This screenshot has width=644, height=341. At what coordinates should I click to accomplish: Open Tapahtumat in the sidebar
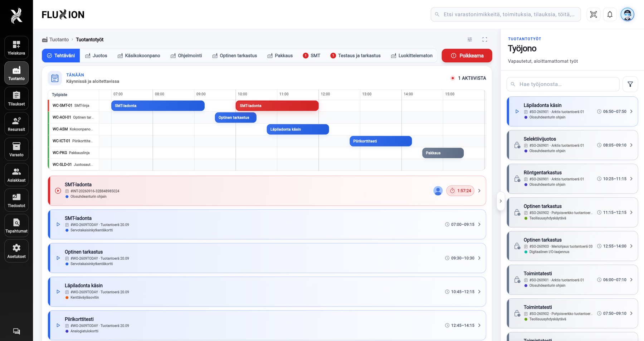16,226
